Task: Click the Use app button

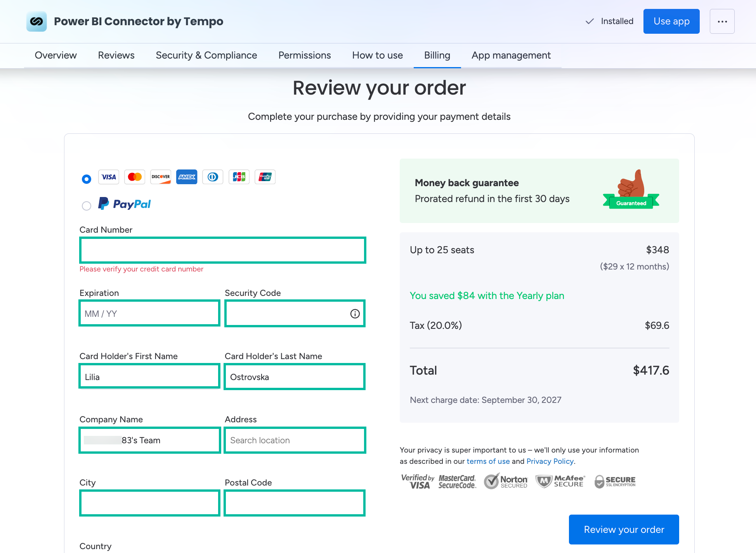Action: point(671,21)
